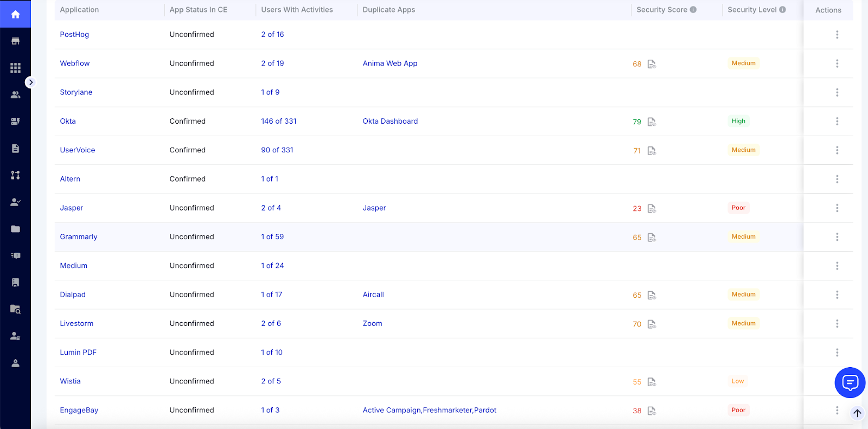Click the High security level badge for Okta
The width and height of the screenshot is (868, 429).
pyautogui.click(x=738, y=121)
